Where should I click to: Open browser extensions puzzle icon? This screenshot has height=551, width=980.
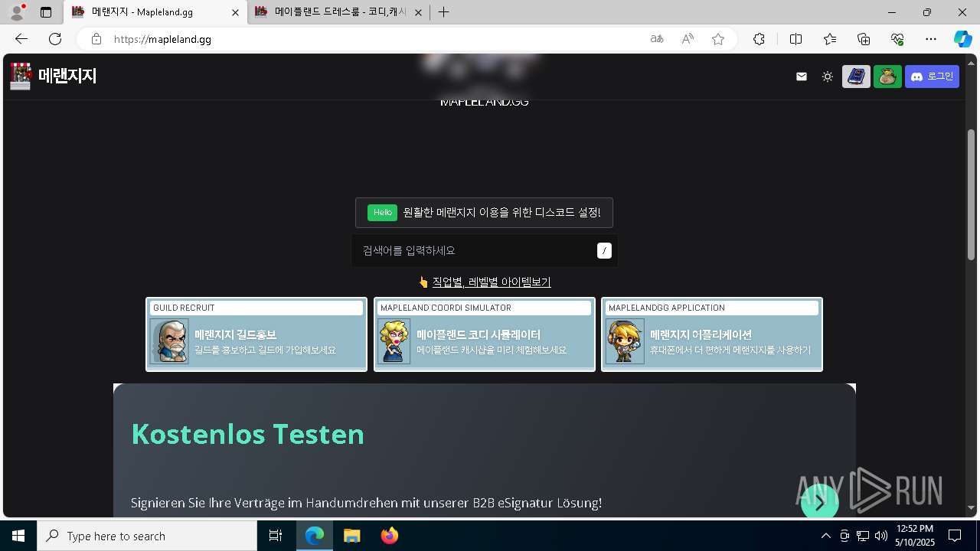point(759,39)
